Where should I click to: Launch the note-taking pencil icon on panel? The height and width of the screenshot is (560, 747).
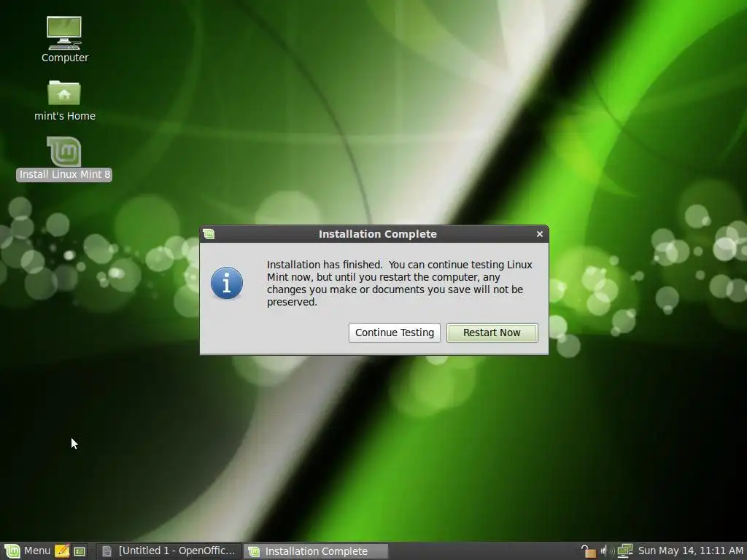tap(63, 551)
